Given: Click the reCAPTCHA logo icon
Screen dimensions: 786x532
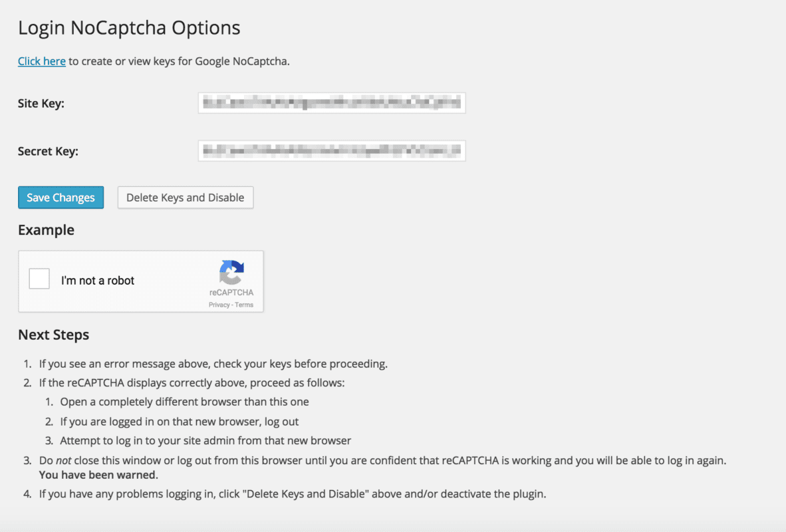Looking at the screenshot, I should [231, 273].
